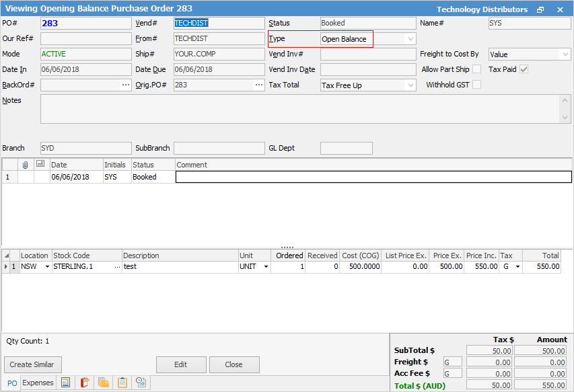Click the red journal book icon
Image resolution: width=574 pixels, height=392 pixels.
[83, 382]
